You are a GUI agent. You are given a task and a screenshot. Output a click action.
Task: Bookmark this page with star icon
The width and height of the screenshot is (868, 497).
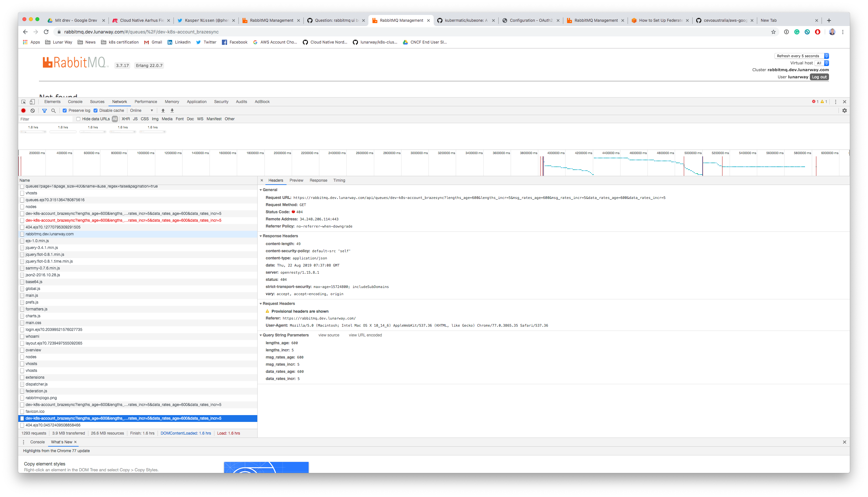(773, 32)
